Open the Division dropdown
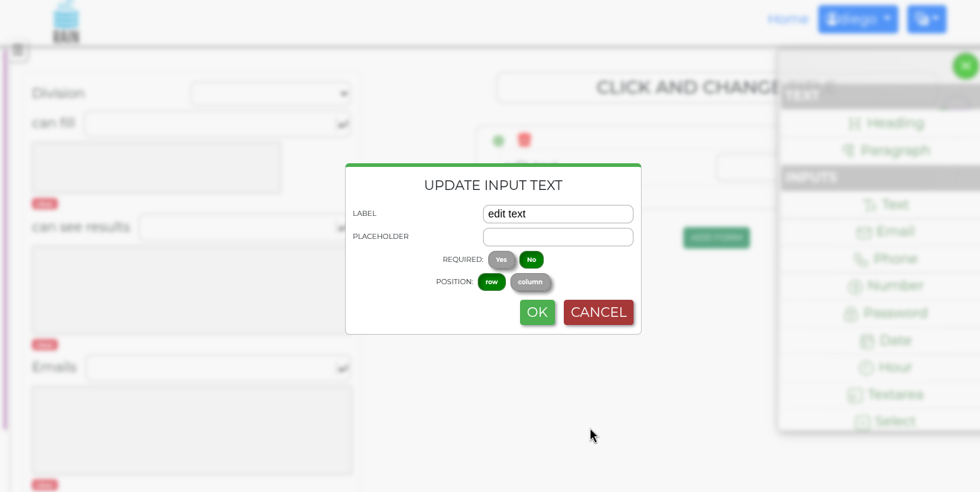 click(271, 94)
